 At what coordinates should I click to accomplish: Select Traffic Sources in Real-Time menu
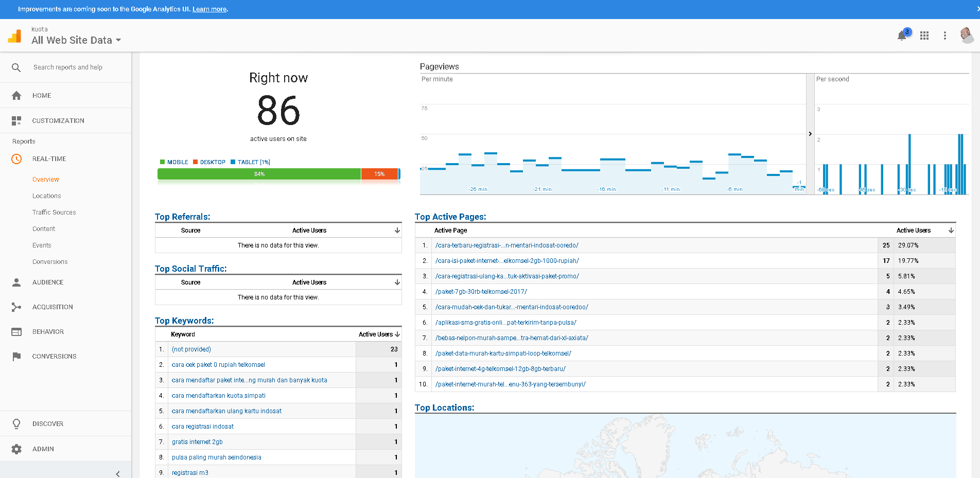54,213
